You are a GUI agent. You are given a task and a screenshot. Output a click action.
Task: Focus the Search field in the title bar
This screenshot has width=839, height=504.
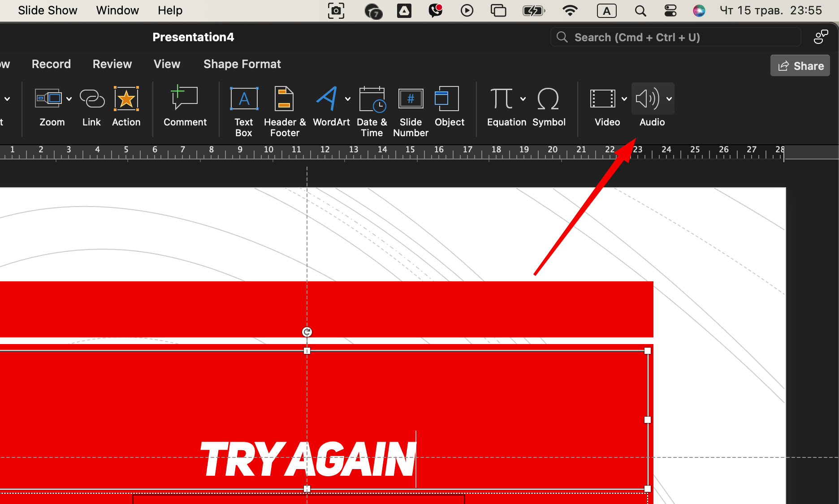[675, 37]
